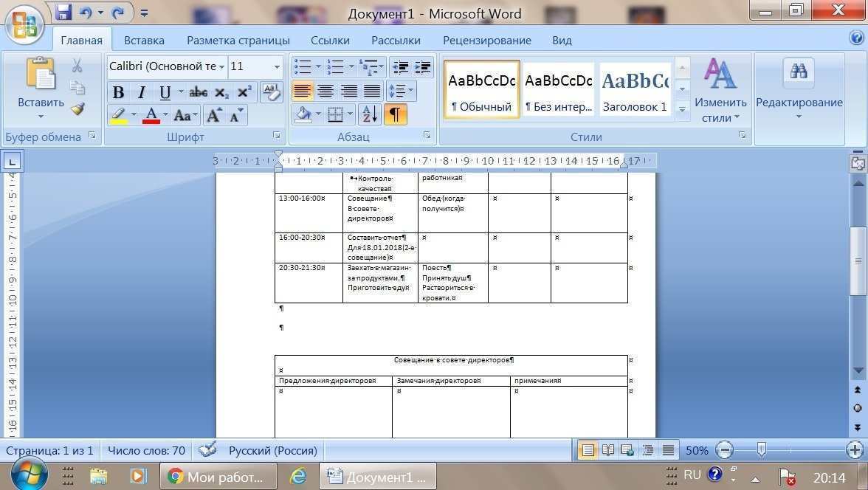
Task: Click the Format Painter brush icon
Action: [x=77, y=109]
